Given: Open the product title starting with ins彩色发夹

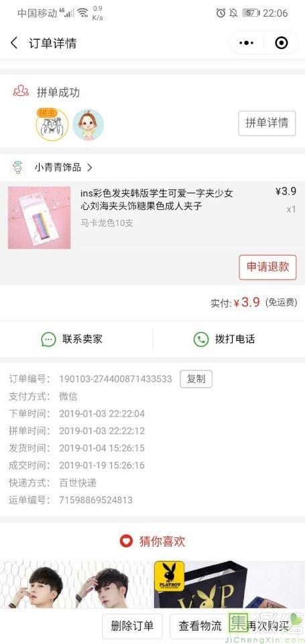Looking at the screenshot, I should tap(157, 199).
